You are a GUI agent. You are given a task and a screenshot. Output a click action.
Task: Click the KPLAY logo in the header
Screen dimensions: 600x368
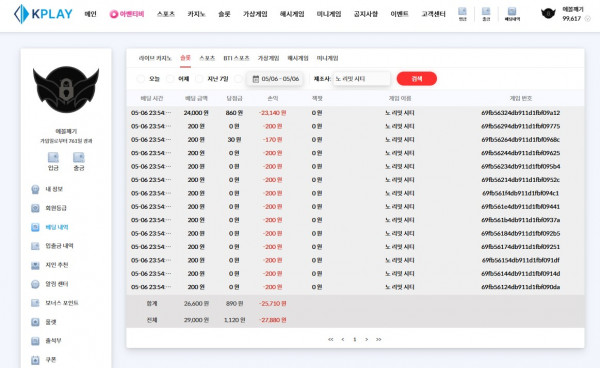[43, 14]
